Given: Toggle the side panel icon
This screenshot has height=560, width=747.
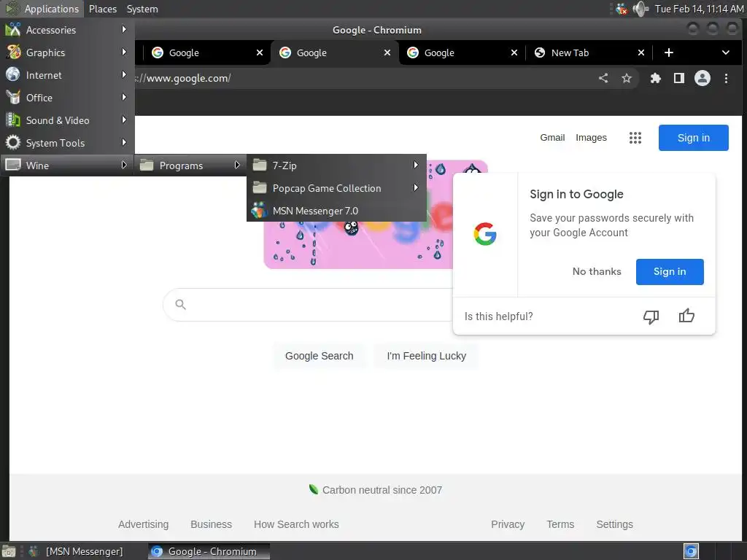Looking at the screenshot, I should click(x=679, y=78).
